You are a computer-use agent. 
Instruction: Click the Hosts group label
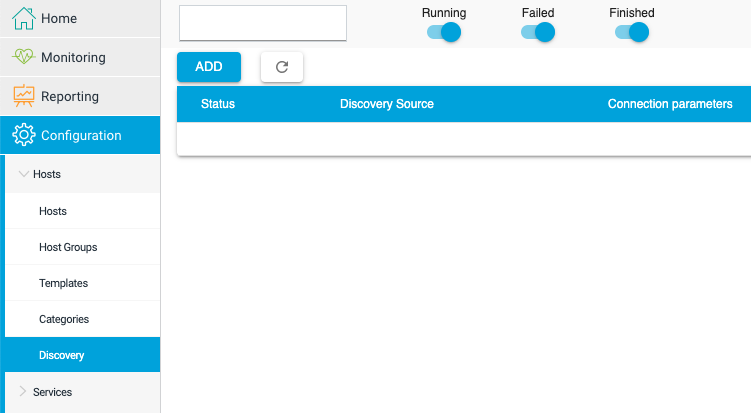47,174
